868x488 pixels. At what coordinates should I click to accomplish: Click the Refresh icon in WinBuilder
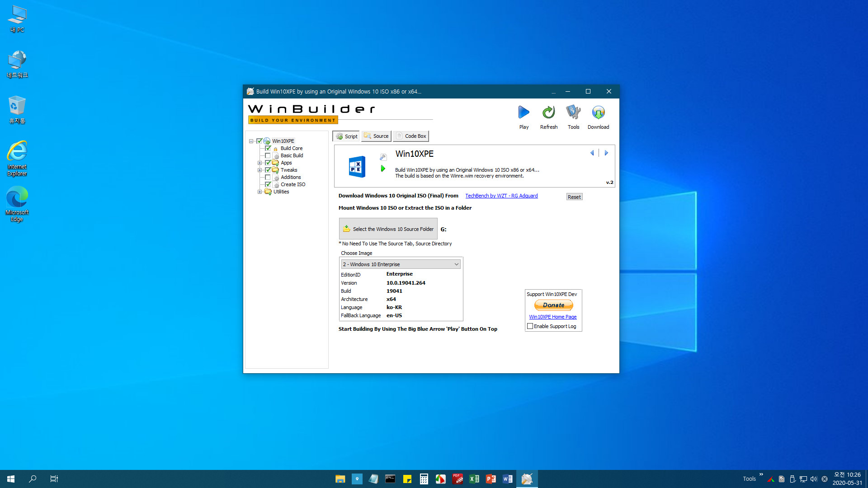click(548, 117)
